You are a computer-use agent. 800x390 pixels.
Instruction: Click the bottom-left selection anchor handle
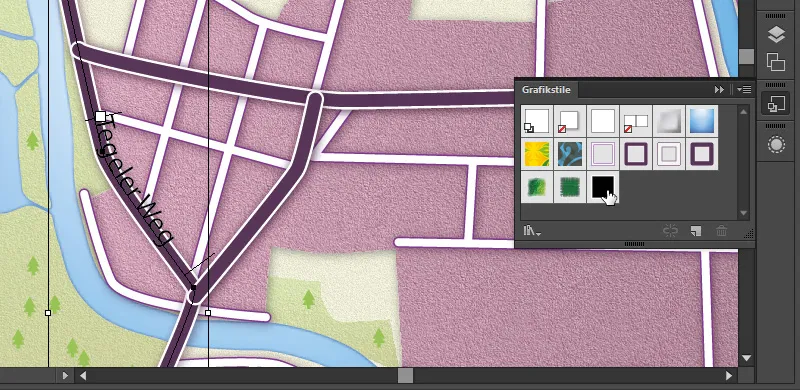(x=48, y=312)
